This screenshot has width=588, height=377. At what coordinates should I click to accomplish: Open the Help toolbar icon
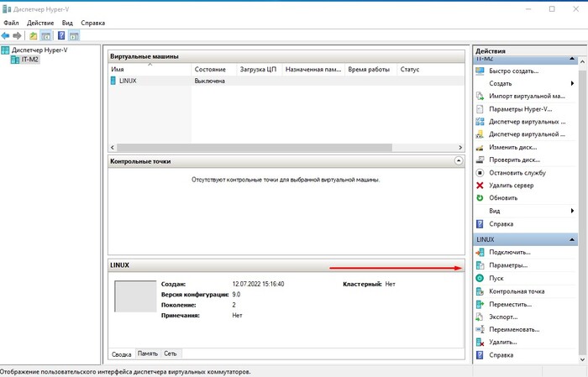tap(61, 36)
